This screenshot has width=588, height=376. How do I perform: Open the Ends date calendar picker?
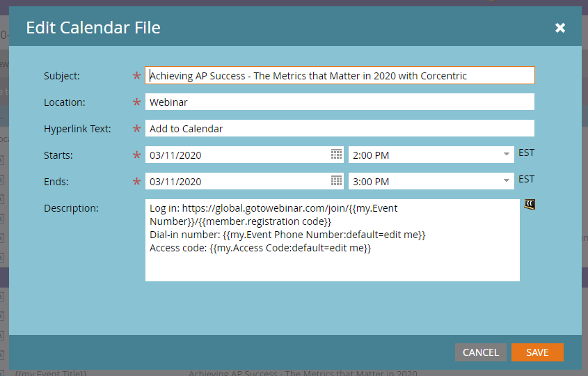tap(336, 181)
